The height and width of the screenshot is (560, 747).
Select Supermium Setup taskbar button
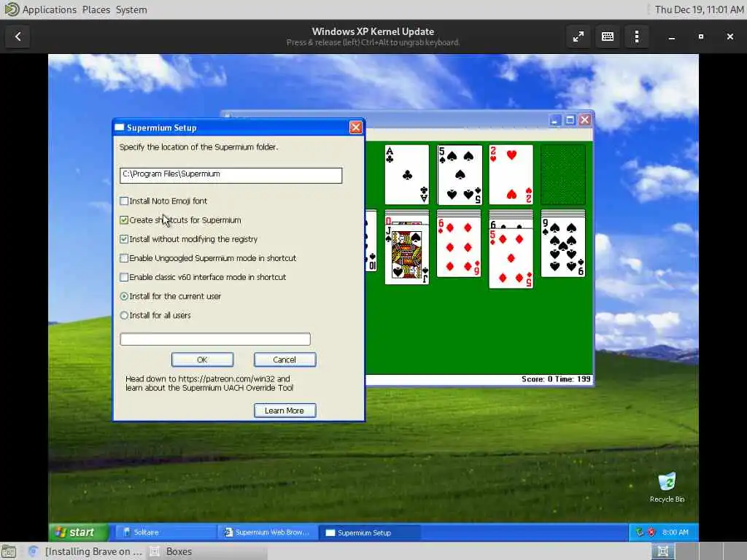(370, 532)
